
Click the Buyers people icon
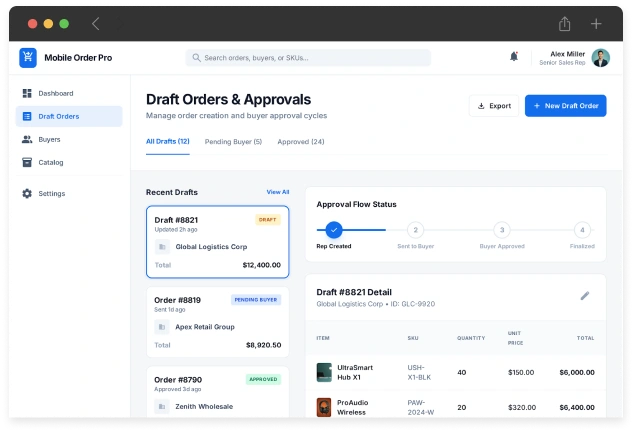[27, 140]
